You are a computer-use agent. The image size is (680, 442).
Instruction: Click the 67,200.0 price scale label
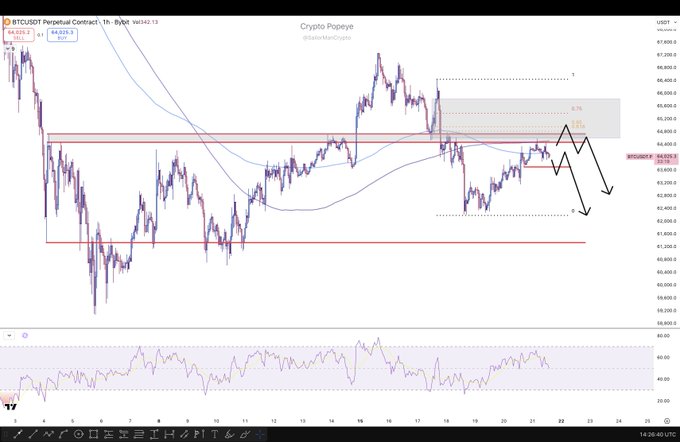(667, 55)
